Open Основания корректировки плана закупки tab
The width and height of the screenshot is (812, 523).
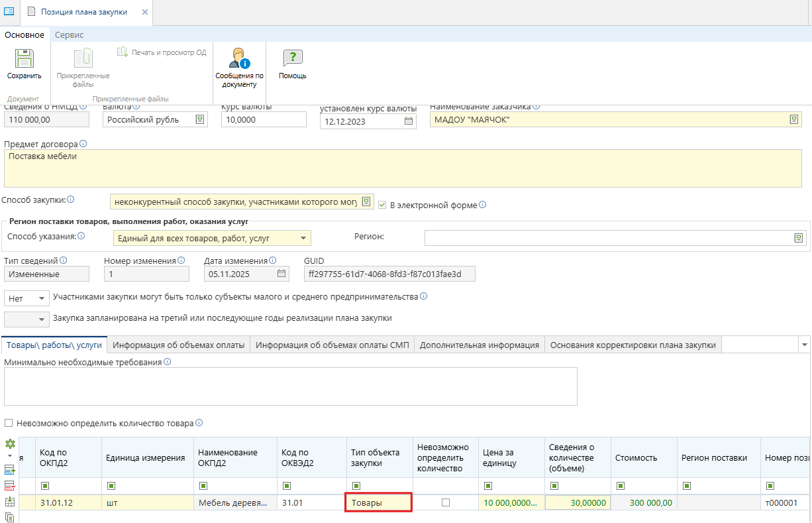[x=633, y=345]
